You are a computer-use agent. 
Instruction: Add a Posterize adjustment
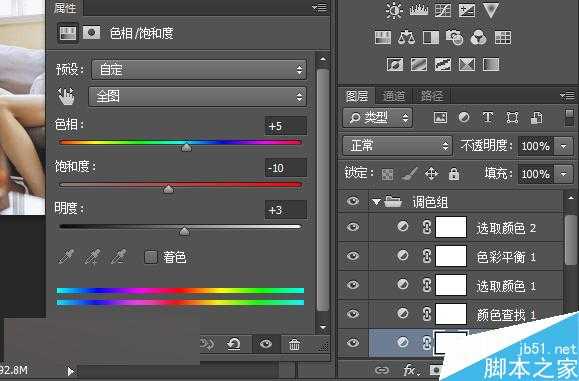pos(419,65)
